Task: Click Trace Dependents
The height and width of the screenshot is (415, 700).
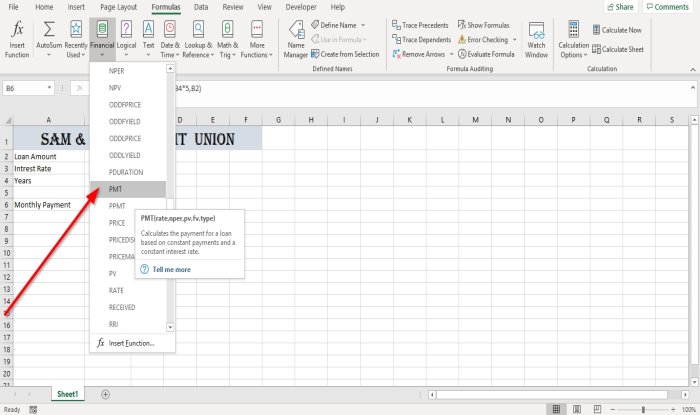Action: [421, 40]
